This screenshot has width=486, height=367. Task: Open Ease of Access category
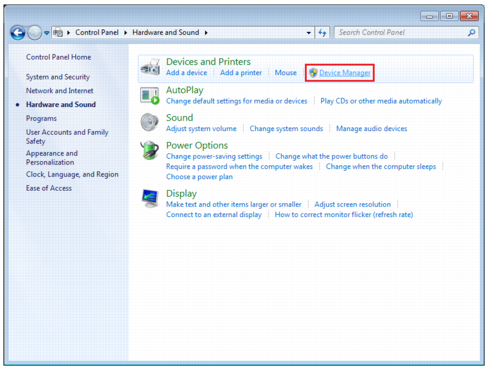coord(49,188)
